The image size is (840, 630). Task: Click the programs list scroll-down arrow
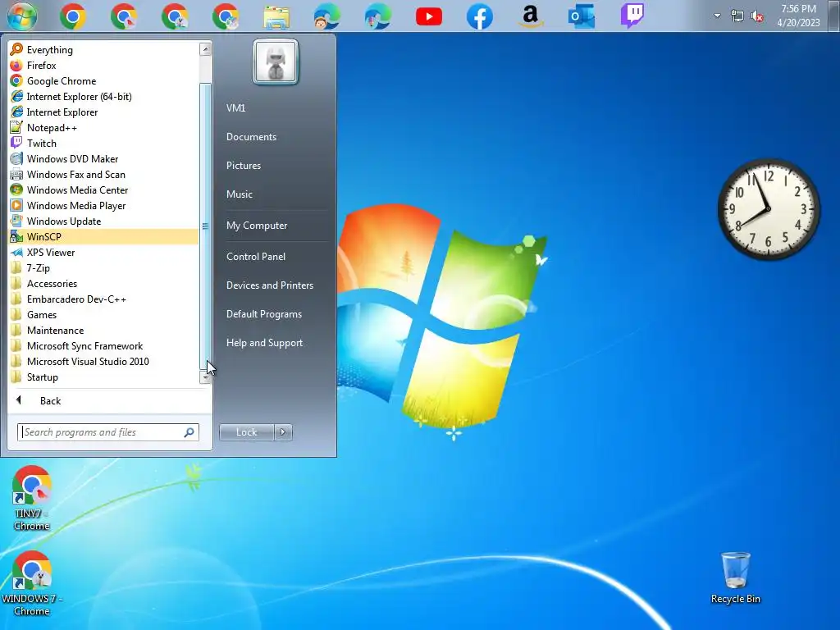(x=205, y=378)
